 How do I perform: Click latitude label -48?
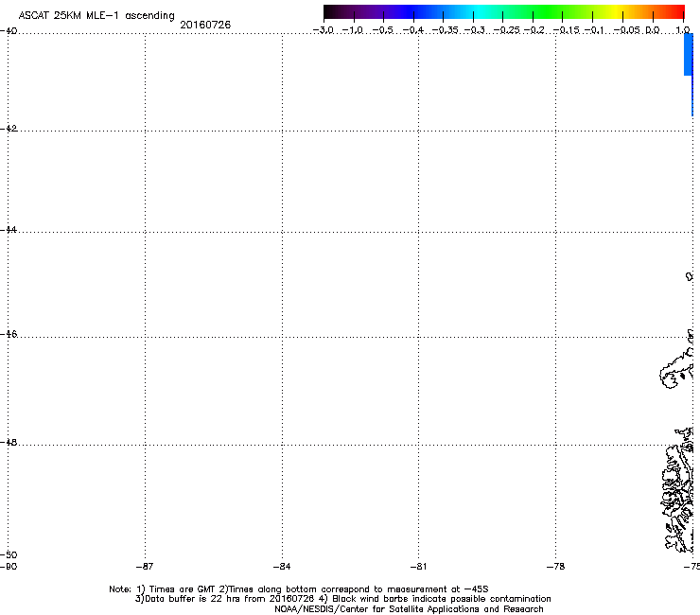pyautogui.click(x=9, y=443)
